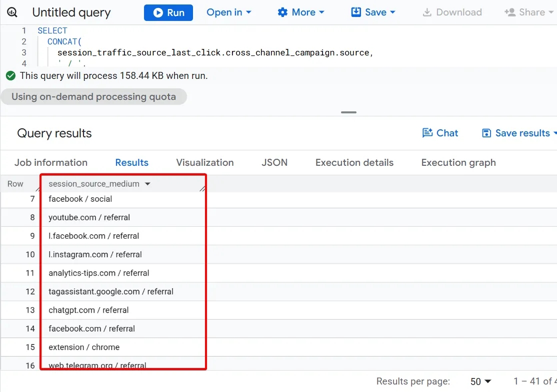
Task: Place cursor in session_traffic_source_last_click line of editor
Action: [x=215, y=53]
